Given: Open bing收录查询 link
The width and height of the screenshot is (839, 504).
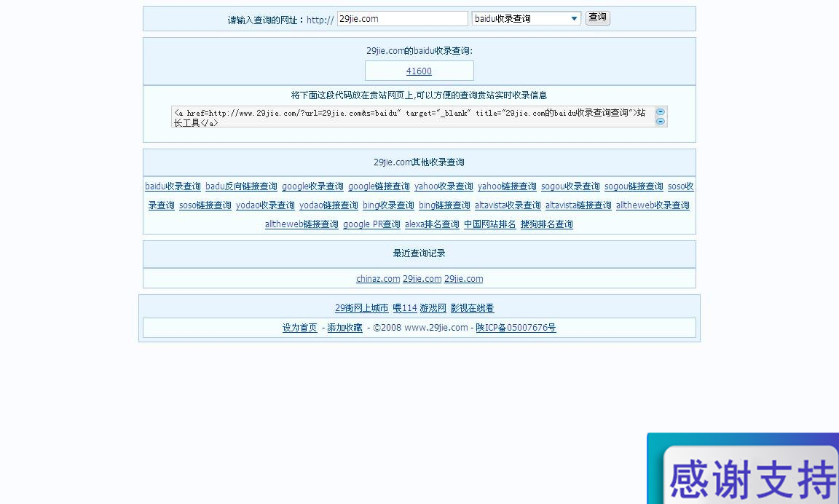Looking at the screenshot, I should pos(388,205).
